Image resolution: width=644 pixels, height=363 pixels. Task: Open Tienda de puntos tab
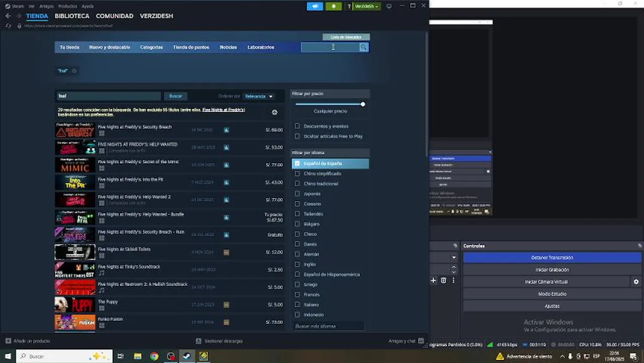[191, 47]
